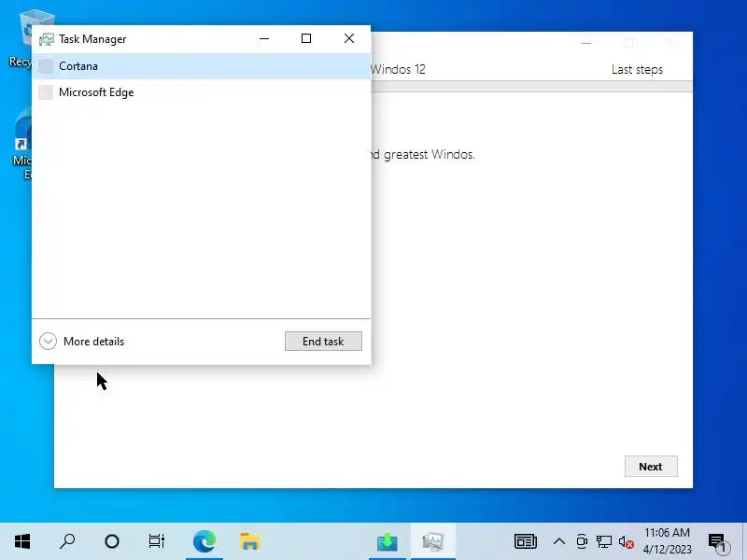Open taskbar Search magnifier
747x560 pixels.
pyautogui.click(x=67, y=541)
